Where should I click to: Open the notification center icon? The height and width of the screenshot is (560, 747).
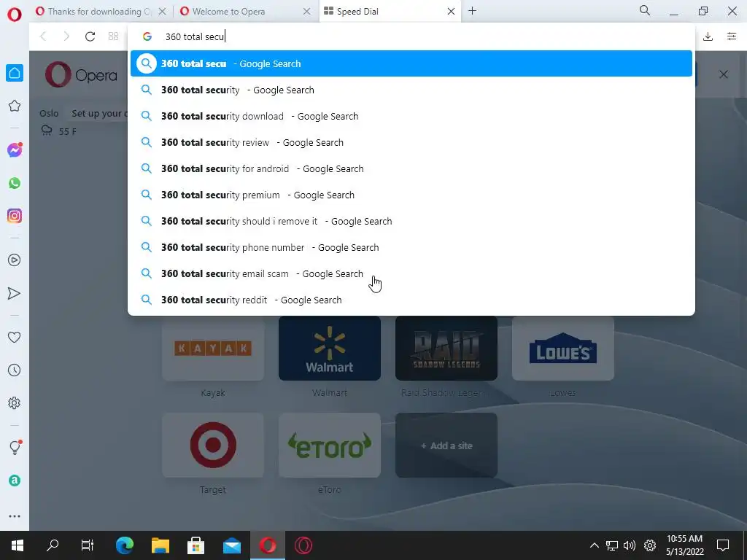723,545
